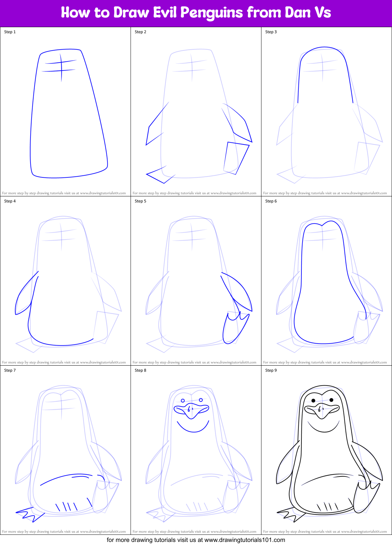The height and width of the screenshot is (545, 392).
Task: Click the Step 3 label
Action: click(271, 32)
